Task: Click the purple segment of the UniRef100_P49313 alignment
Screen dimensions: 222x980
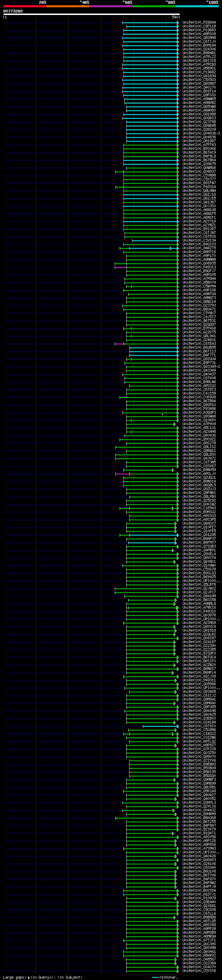Action: click(x=121, y=267)
